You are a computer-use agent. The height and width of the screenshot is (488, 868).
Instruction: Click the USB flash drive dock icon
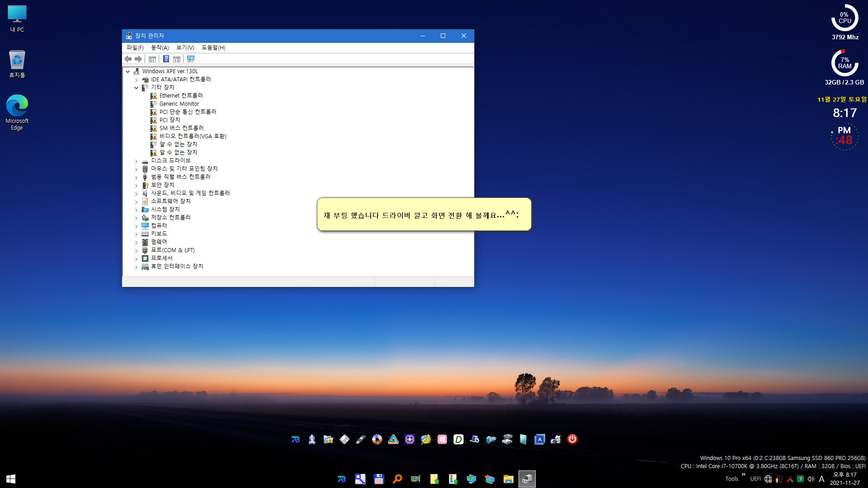point(361,439)
